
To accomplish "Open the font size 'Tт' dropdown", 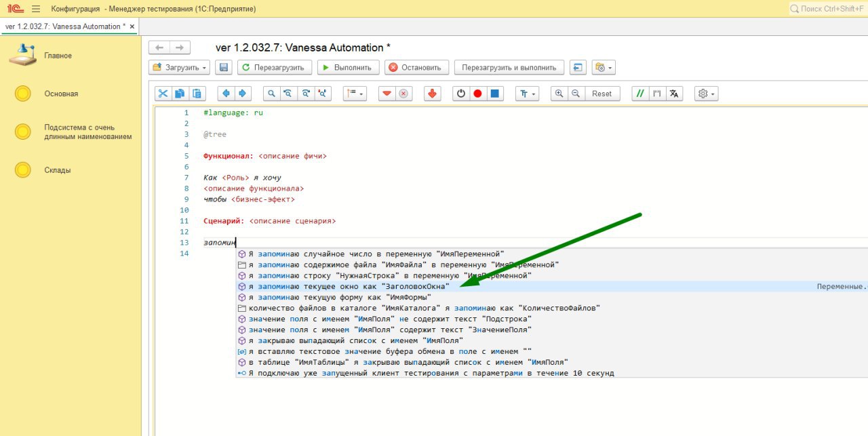I will (x=527, y=94).
